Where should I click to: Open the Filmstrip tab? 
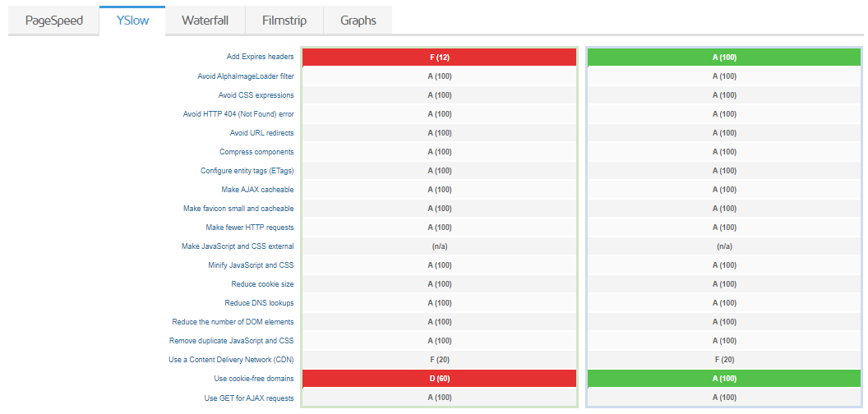(x=284, y=21)
